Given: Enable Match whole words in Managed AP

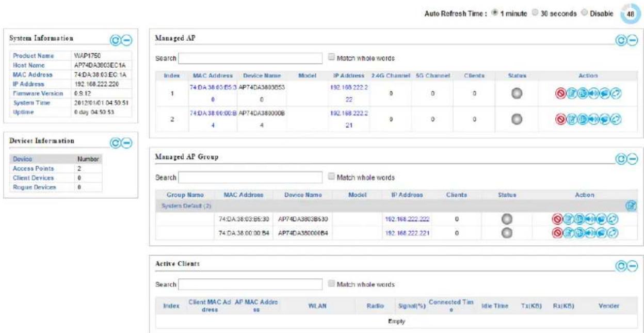Looking at the screenshot, I should click(332, 58).
